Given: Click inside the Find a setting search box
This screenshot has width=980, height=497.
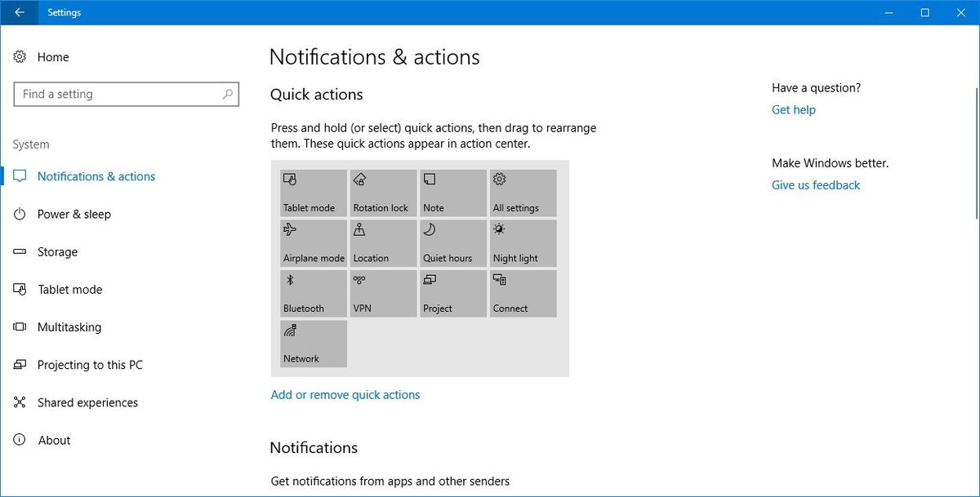Looking at the screenshot, I should (x=127, y=94).
